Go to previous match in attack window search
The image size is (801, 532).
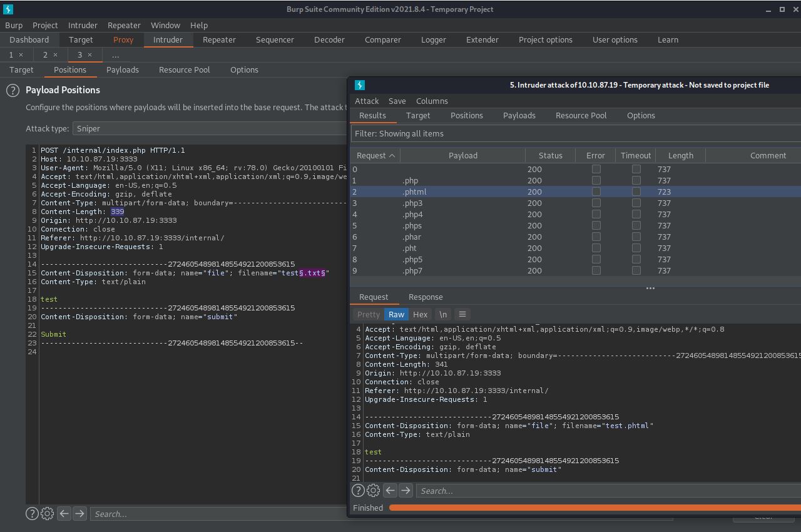[x=390, y=491]
